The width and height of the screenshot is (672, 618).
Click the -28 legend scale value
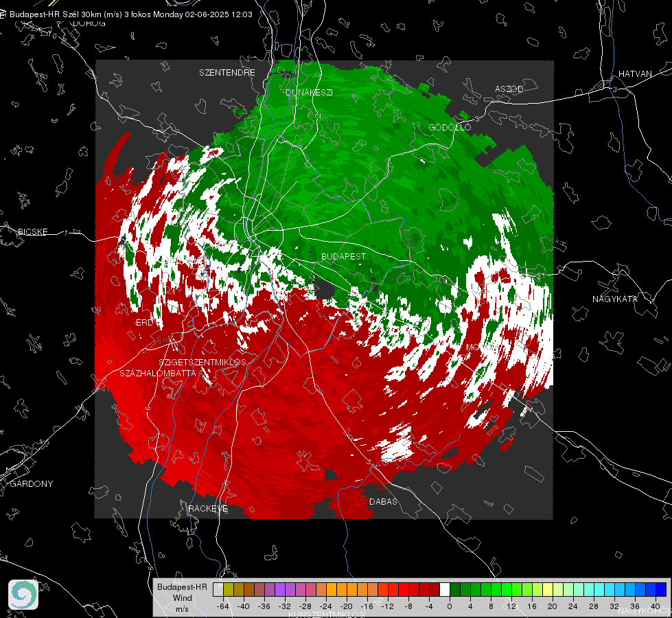(x=305, y=606)
